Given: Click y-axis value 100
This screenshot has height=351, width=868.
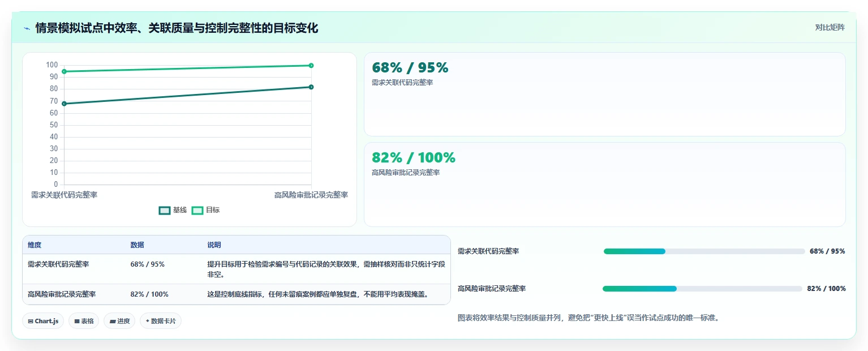Looking at the screenshot, I should pyautogui.click(x=52, y=65).
